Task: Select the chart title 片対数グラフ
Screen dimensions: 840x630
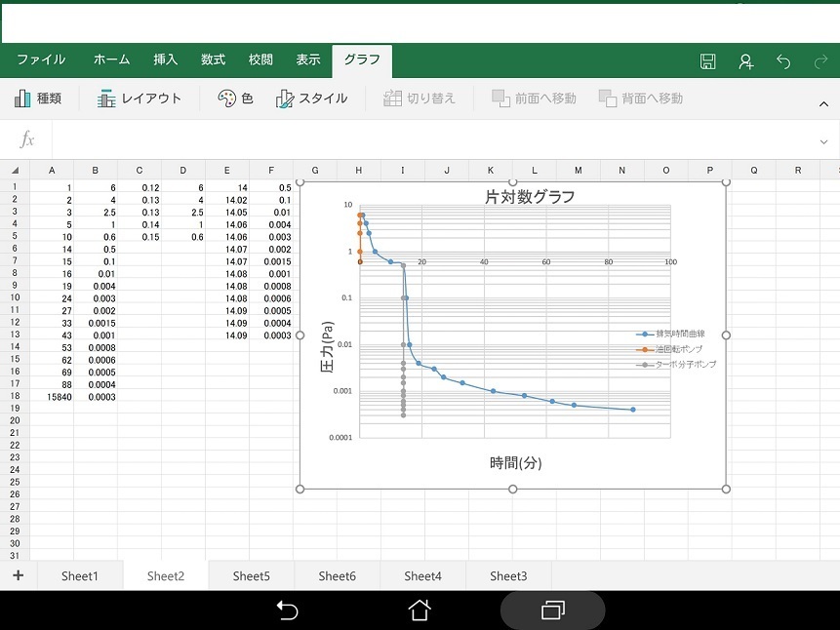Action: tap(530, 197)
